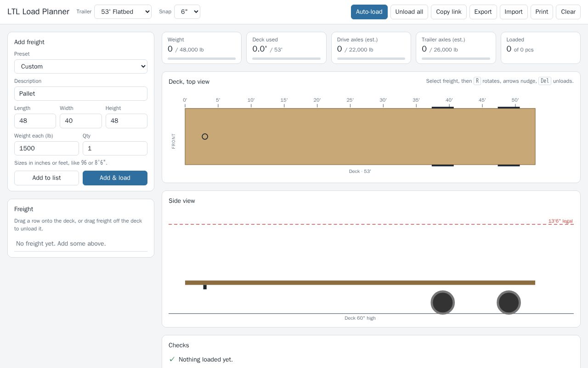Click the kingpin circle on the deck top view
Viewport: 588px width, 368px height.
(205, 137)
